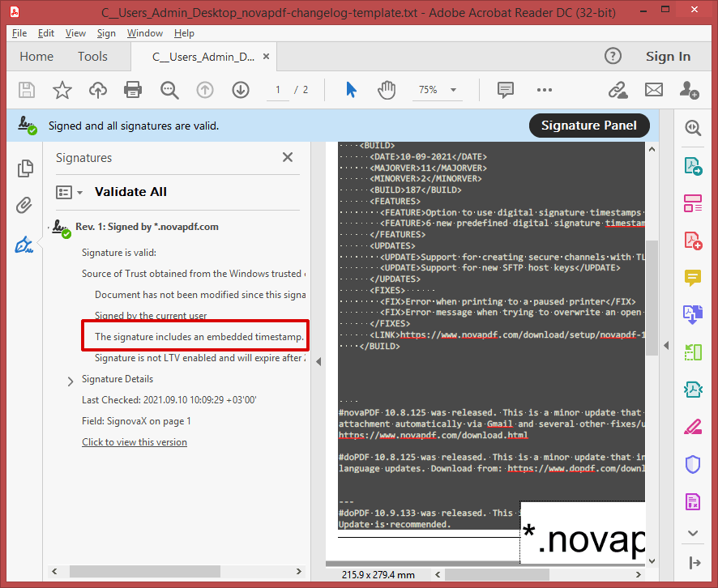This screenshot has width=718, height=588.
Task: Select 'Rev. 1: Signed by *.novapdf.com'
Action: (147, 227)
